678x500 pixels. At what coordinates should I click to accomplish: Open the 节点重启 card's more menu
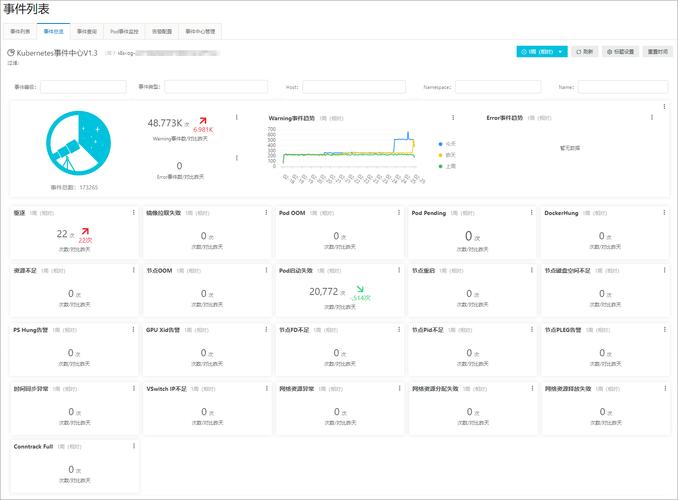tap(531, 270)
